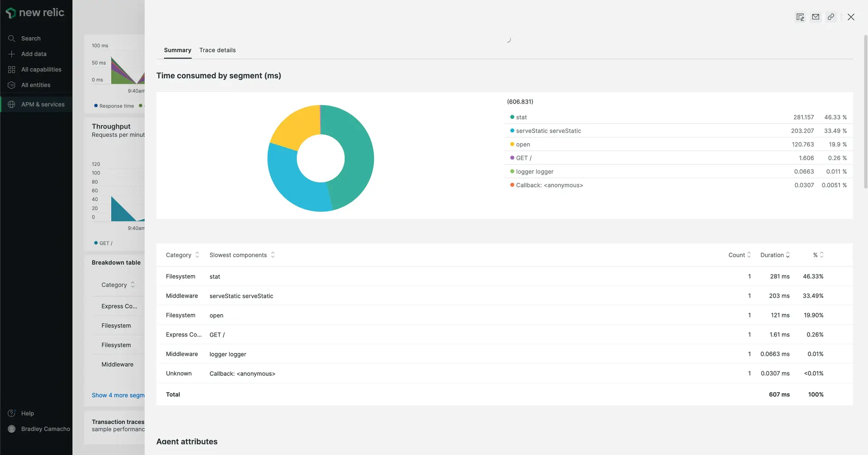Open the All capabilities grid icon
The width and height of the screenshot is (868, 455).
point(12,70)
